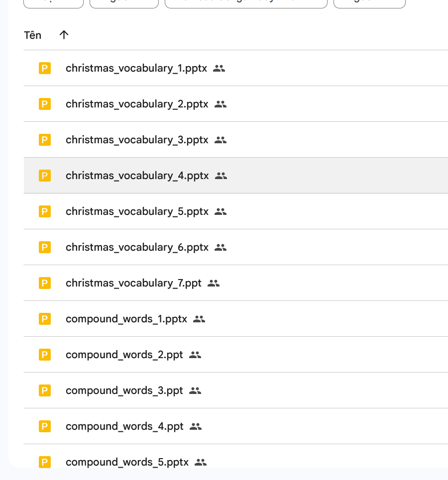The height and width of the screenshot is (480, 448).
Task: Select the compound_words_1.pptx file name
Action: tap(126, 319)
